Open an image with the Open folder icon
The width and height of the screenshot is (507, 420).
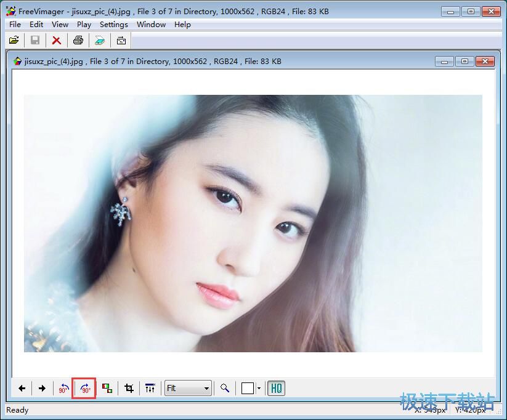14,40
